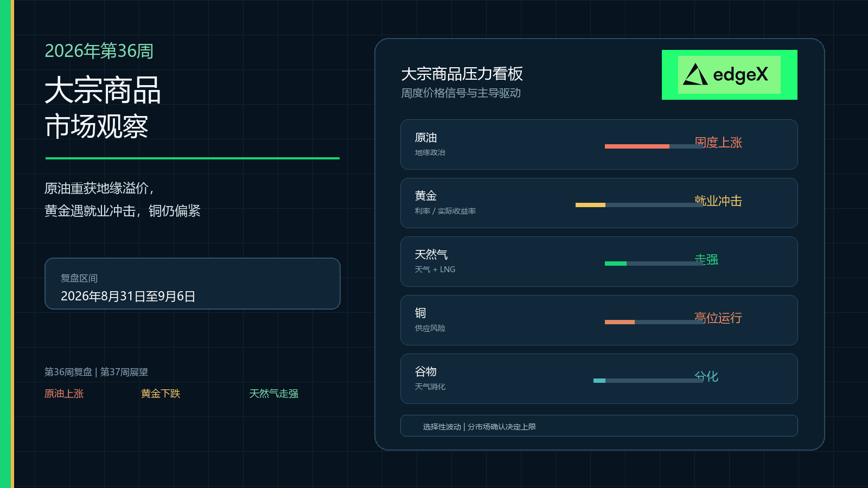Click the 大宗商品压力看板 panel title
This screenshot has width=868, height=488.
click(462, 74)
